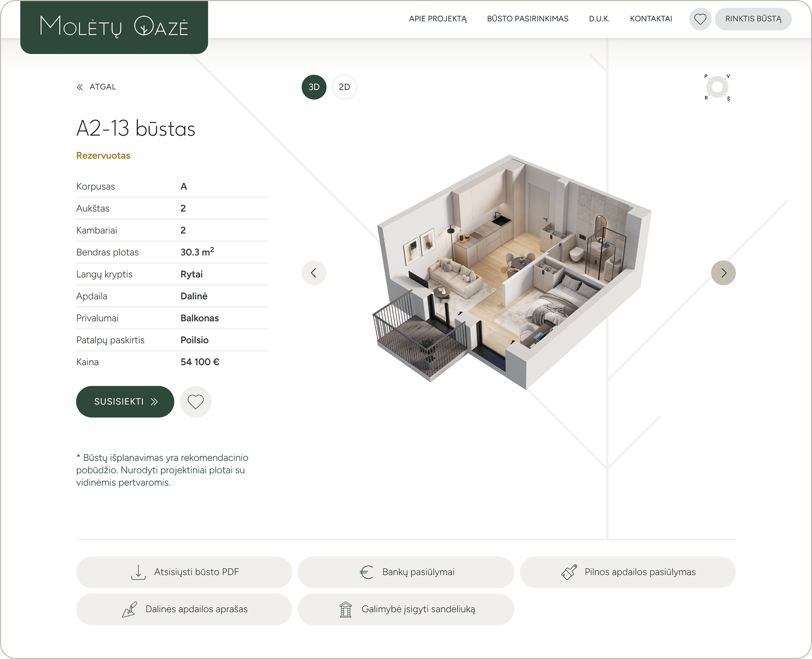This screenshot has height=659, width=812.
Task: Open the D.U.K. page
Action: click(x=599, y=19)
